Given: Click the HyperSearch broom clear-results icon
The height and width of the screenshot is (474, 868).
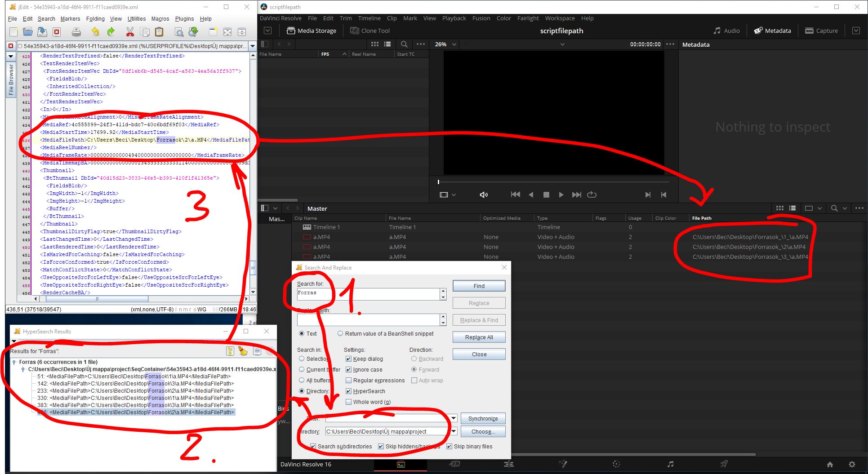Looking at the screenshot, I should (x=243, y=351).
